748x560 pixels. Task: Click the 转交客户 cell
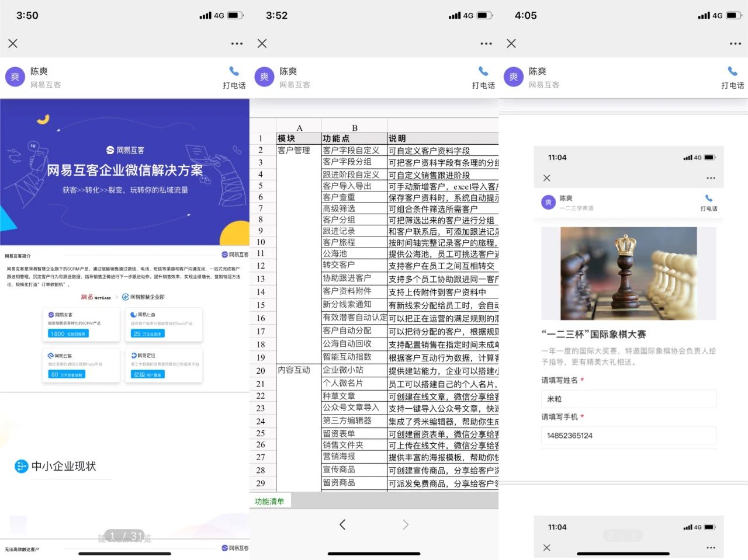354,265
